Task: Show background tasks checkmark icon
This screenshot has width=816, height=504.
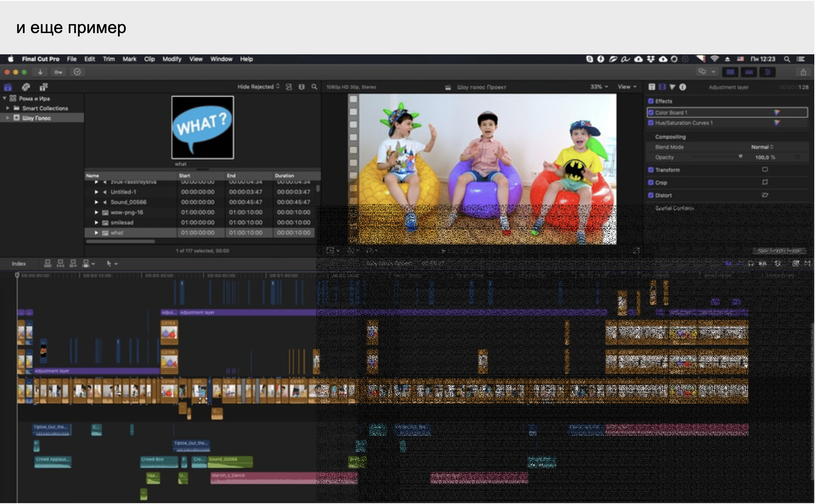Action: [x=77, y=72]
